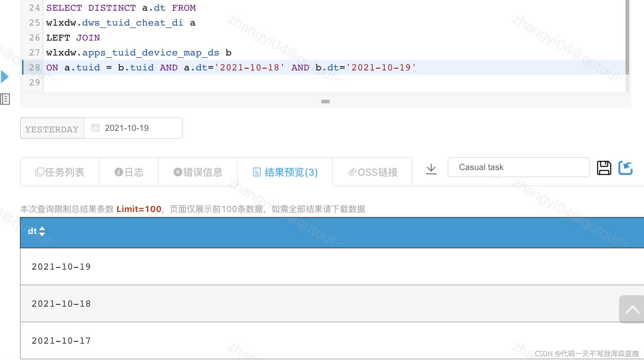Click the calendar icon in date field

pyautogui.click(x=95, y=128)
